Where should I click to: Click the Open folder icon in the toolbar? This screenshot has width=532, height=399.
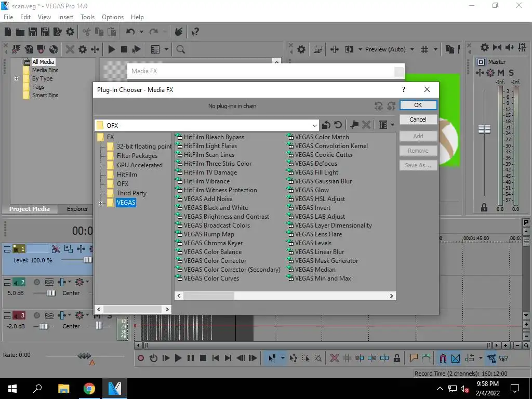tap(20, 32)
